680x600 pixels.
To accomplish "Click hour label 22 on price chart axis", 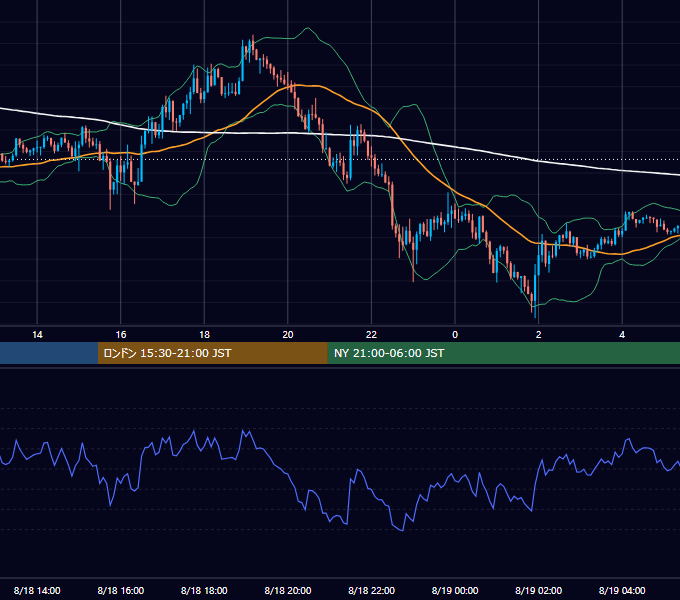I will [x=371, y=335].
